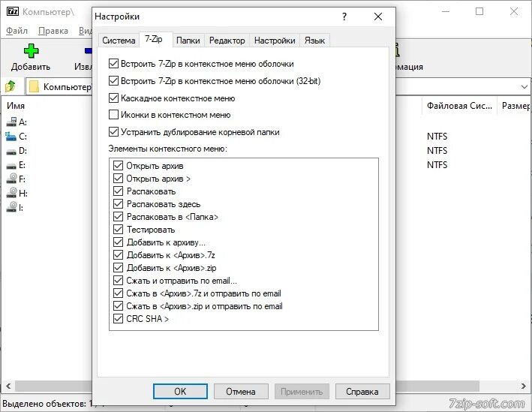The width and height of the screenshot is (532, 412).
Task: Select the F: optical drive icon
Action: coord(11,179)
